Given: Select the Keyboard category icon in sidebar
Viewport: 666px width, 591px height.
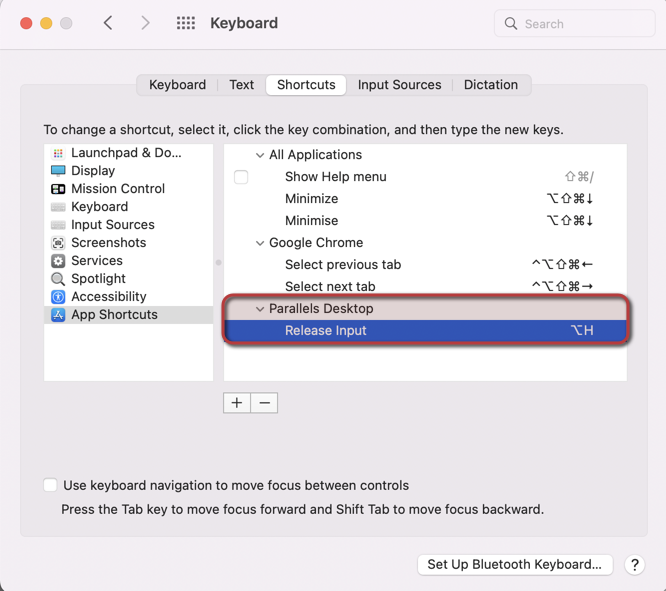Looking at the screenshot, I should coord(58,207).
